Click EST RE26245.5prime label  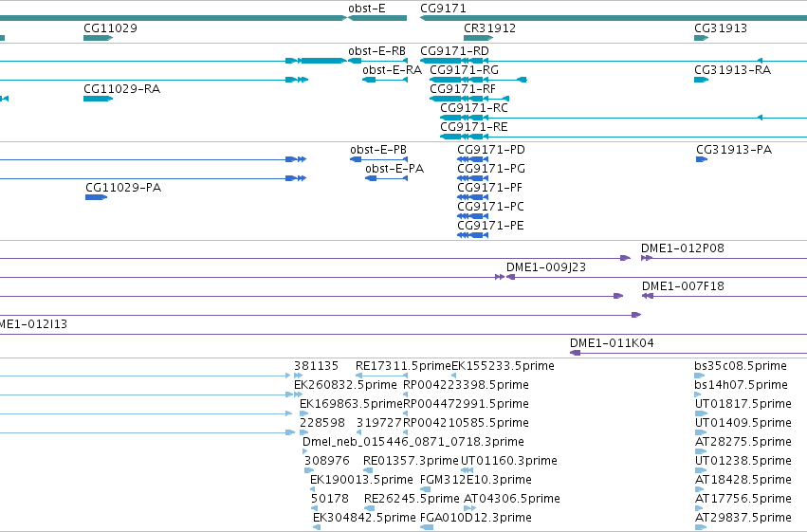click(x=412, y=499)
